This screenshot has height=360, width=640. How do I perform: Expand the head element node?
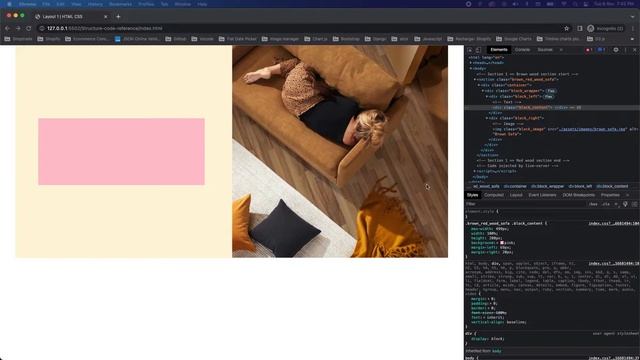471,63
